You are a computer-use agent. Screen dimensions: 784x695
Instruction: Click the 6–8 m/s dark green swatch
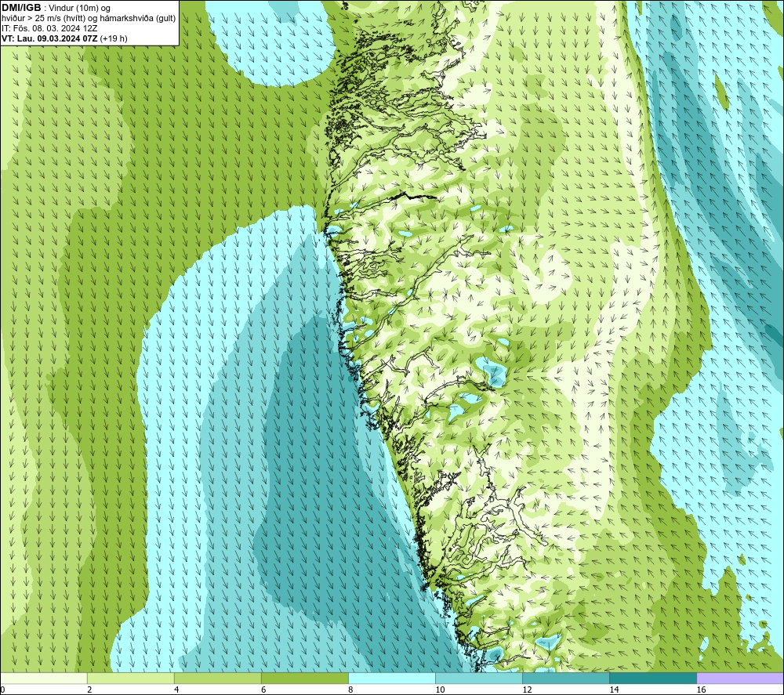(304, 678)
